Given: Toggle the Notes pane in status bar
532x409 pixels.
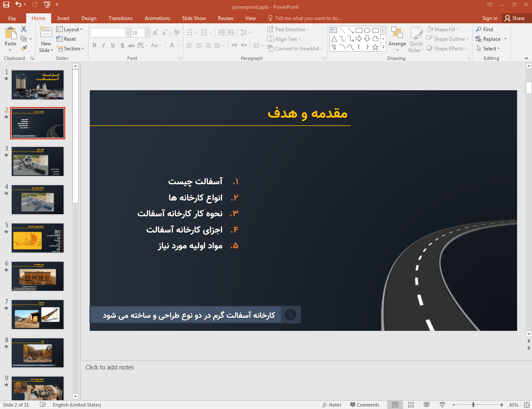Looking at the screenshot, I should 332,405.
